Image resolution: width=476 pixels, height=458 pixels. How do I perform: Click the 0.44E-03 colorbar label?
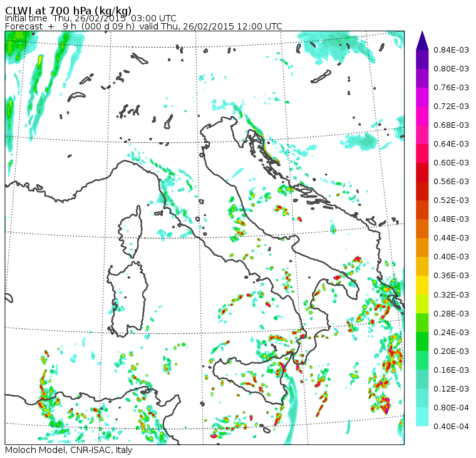click(x=451, y=238)
